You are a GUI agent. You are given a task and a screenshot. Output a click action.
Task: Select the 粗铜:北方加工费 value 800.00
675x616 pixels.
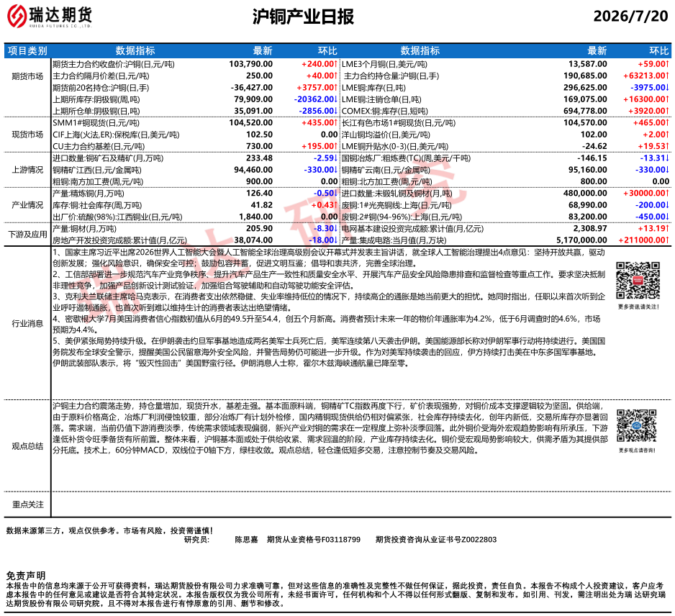click(594, 181)
